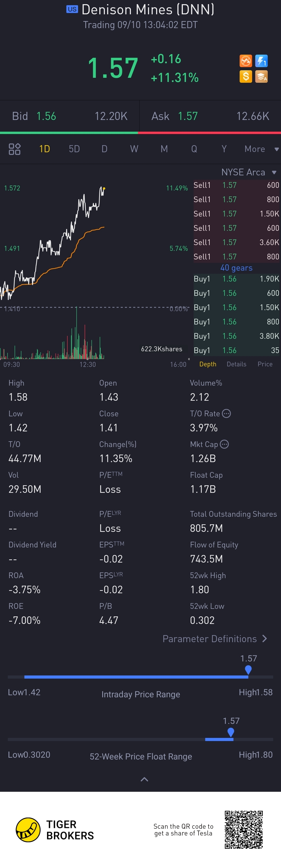Tap the orange circular stock tag icon

(246, 61)
